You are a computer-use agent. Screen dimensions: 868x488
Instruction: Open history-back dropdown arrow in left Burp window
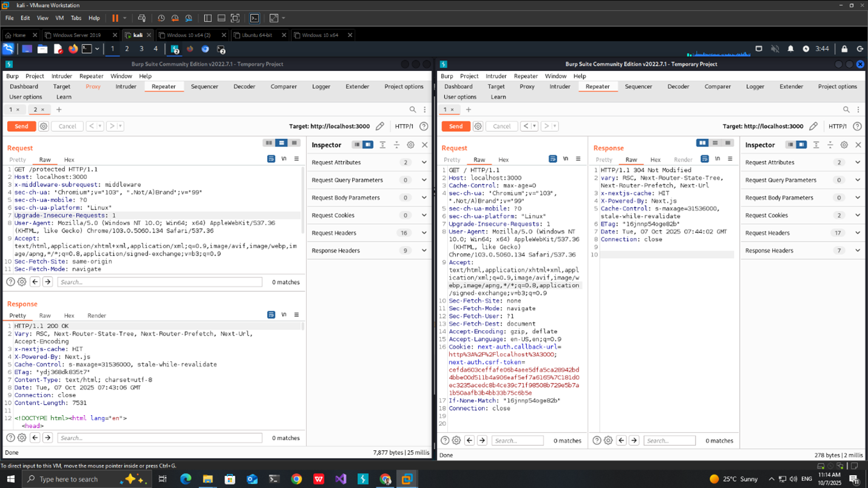click(x=100, y=126)
